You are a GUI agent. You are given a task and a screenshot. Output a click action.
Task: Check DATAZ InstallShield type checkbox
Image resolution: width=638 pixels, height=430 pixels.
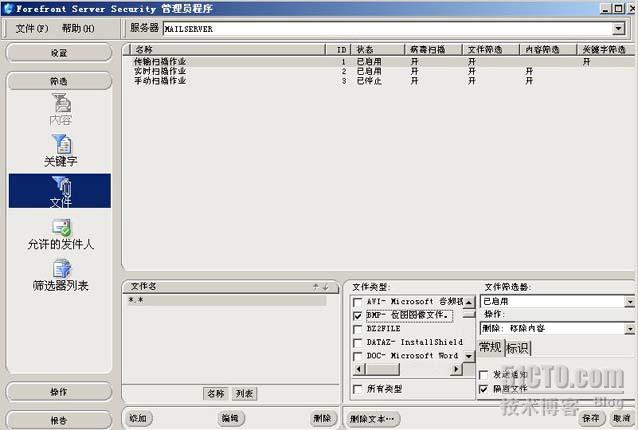358,343
